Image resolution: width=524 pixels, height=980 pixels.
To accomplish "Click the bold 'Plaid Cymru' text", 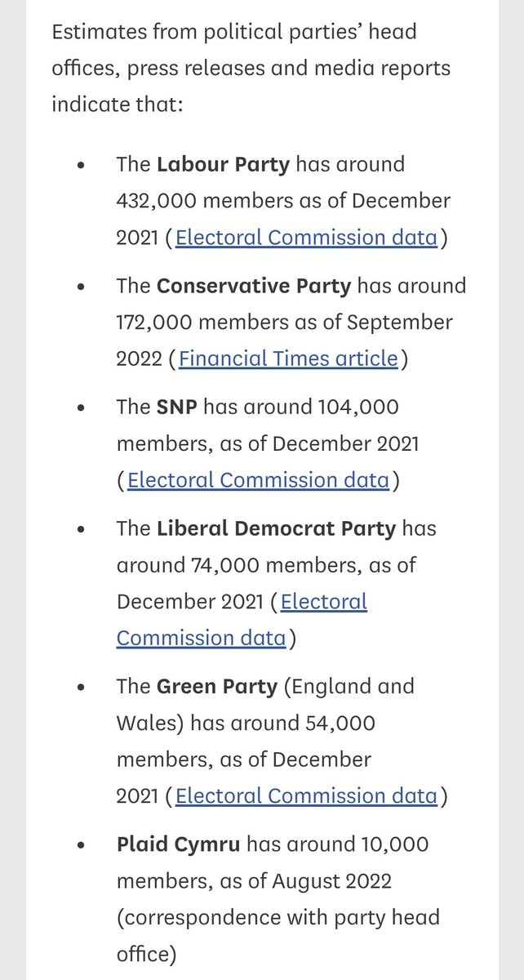I will tap(178, 844).
